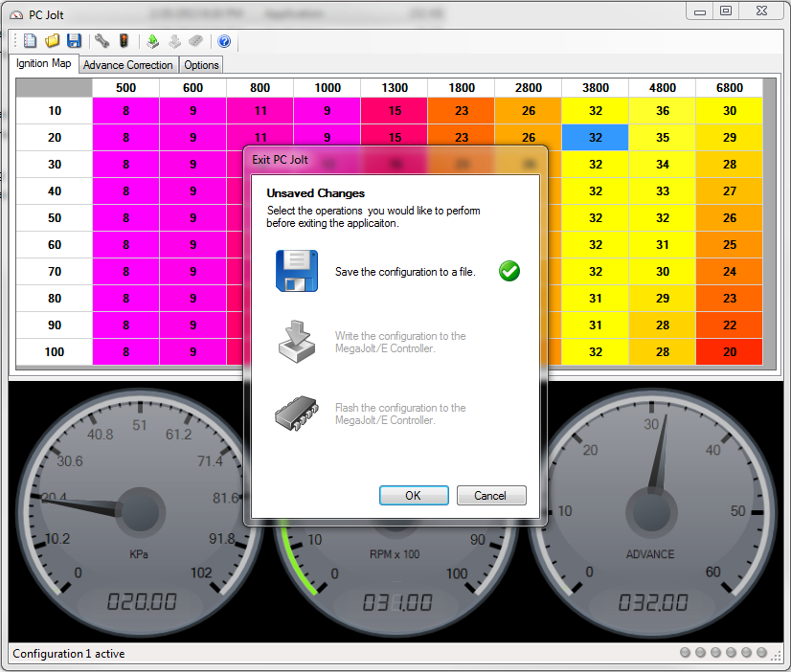
Task: Open Help with the blue question icon
Action: [x=224, y=41]
